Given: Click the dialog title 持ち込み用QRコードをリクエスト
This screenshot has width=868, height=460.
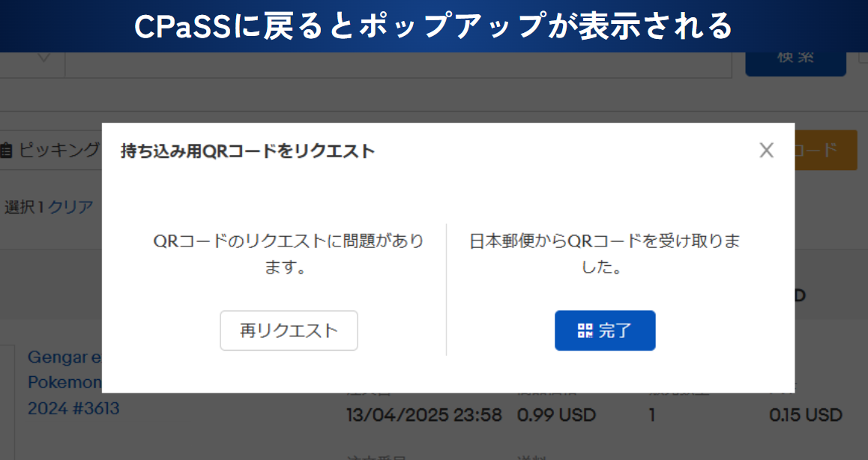Looking at the screenshot, I should pyautogui.click(x=247, y=151).
